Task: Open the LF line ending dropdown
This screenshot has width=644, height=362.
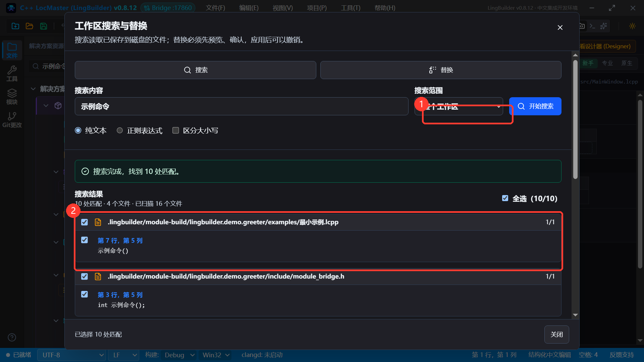Action: point(124,355)
